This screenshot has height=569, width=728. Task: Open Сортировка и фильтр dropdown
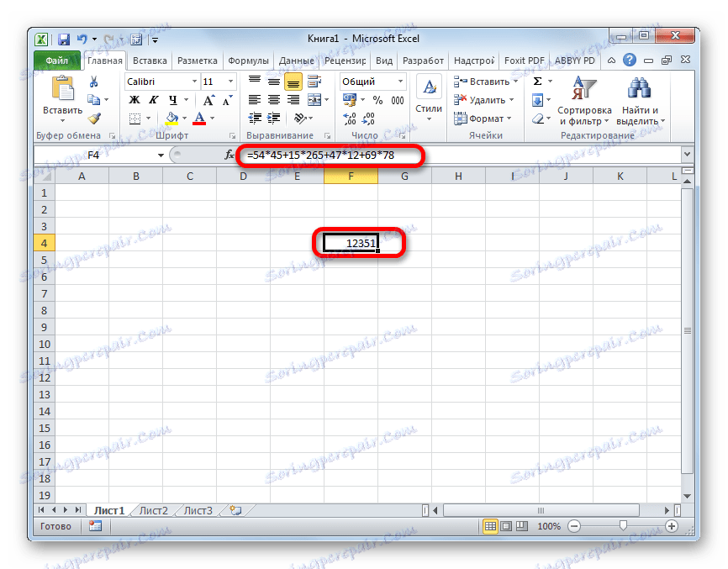(584, 100)
